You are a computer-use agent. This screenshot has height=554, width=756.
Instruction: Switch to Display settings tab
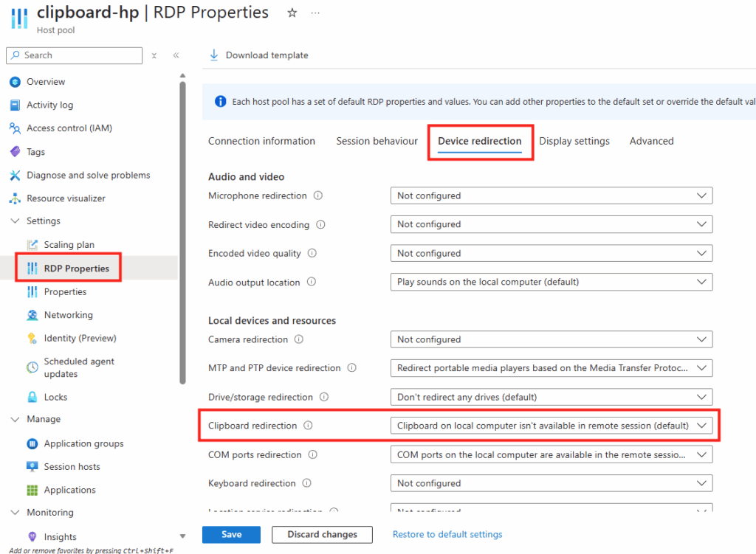574,141
